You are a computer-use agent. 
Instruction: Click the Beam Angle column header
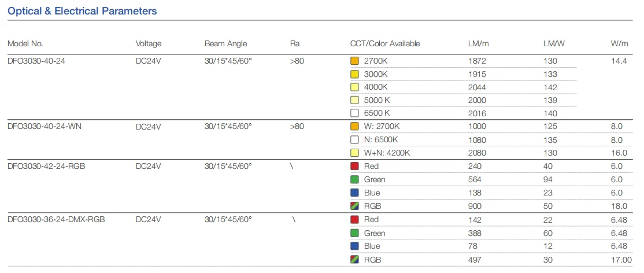click(x=225, y=44)
